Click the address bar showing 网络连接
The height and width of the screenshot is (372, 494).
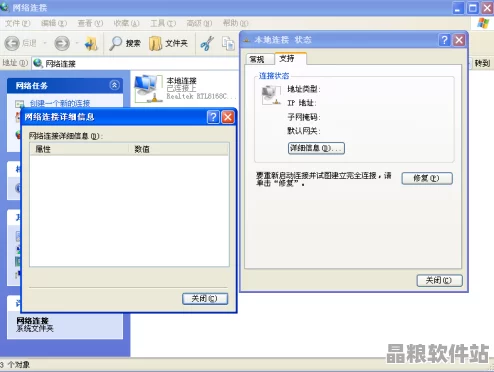[135, 63]
